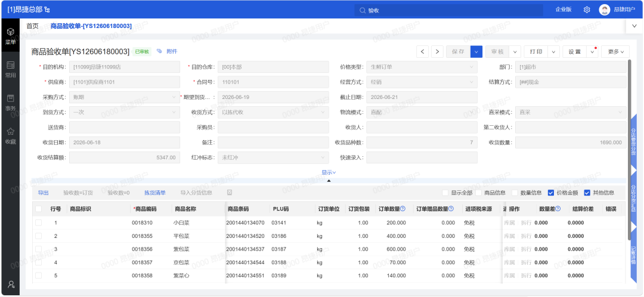Open the 更多 dropdown menu
This screenshot has width=644, height=297.
point(615,51)
